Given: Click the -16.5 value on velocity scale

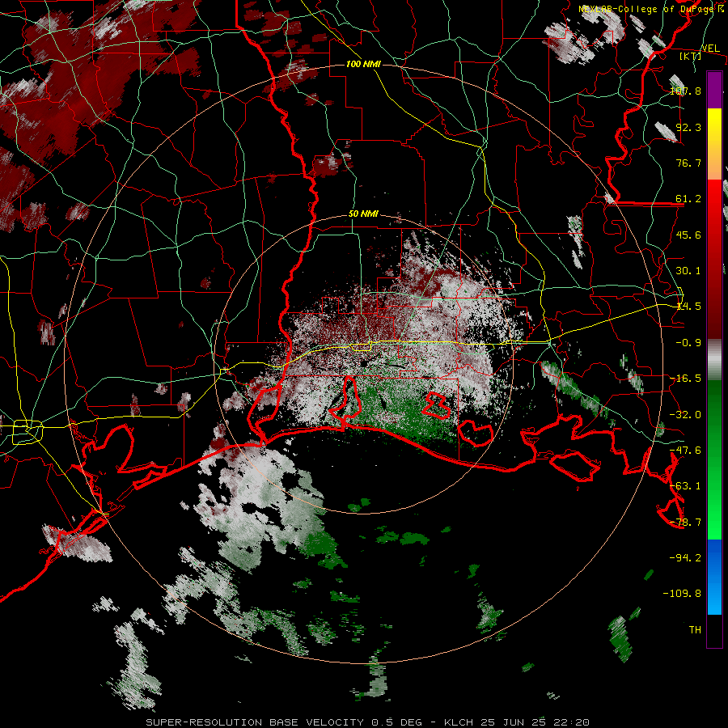Looking at the screenshot, I should point(686,379).
